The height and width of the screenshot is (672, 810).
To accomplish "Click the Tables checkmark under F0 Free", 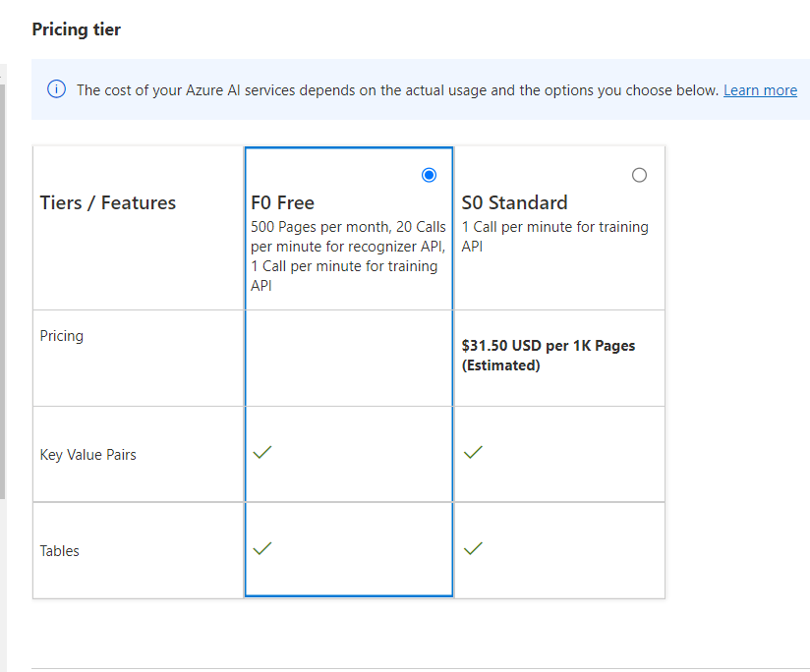I will tap(262, 548).
